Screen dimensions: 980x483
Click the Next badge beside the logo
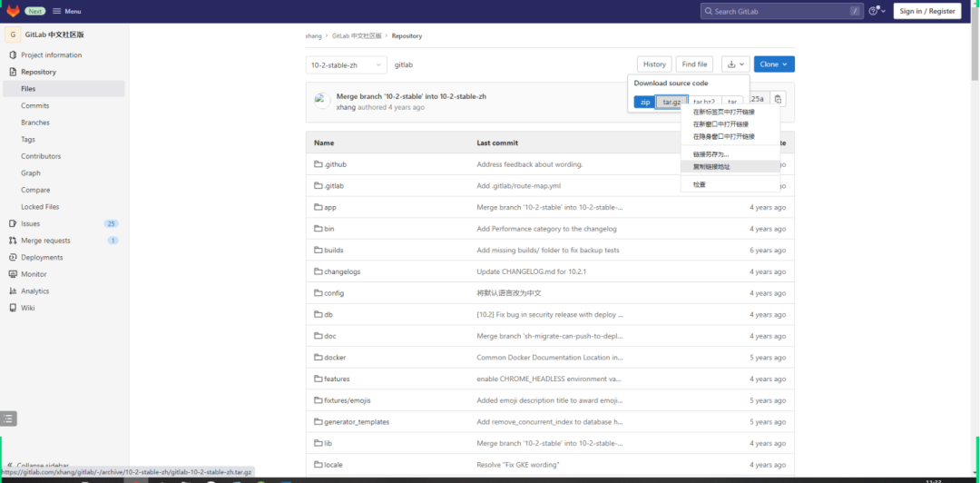[x=35, y=11]
